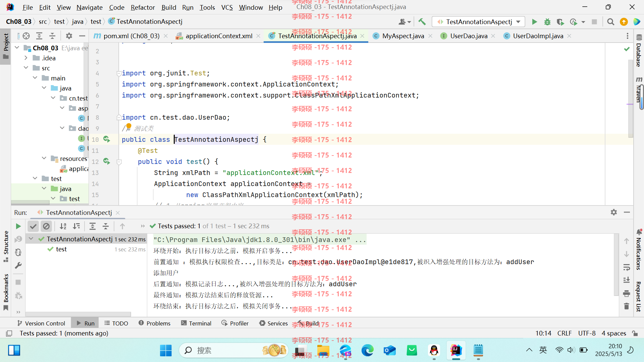Screen dimensions: 644x362
Task: Click the IDE update arrow icon
Action: pyautogui.click(x=624, y=22)
